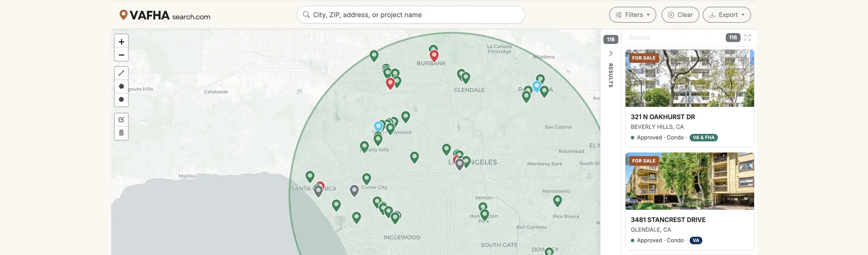Click the blue map pin near Pasadena
Screen dimensions: 868x255
[537, 86]
